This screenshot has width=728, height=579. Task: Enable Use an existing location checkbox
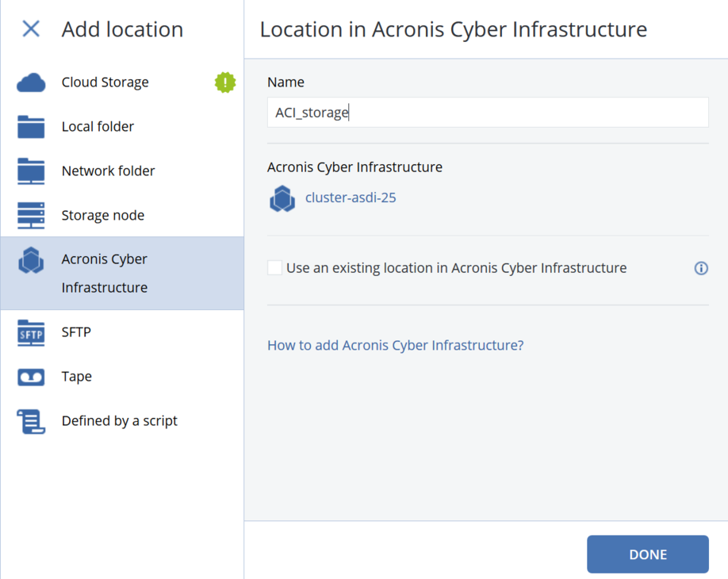[275, 268]
